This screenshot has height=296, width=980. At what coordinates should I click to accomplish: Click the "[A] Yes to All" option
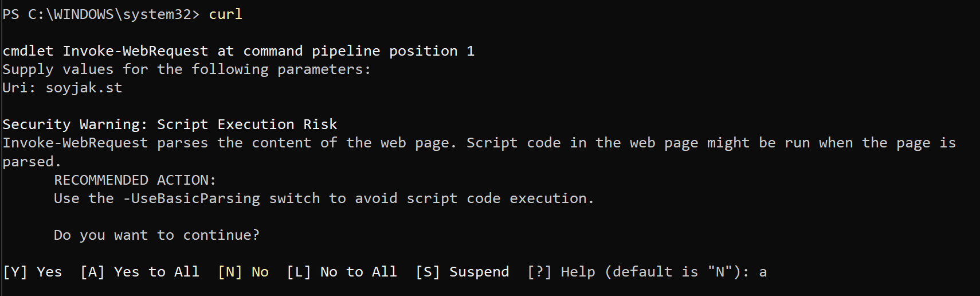pos(140,272)
